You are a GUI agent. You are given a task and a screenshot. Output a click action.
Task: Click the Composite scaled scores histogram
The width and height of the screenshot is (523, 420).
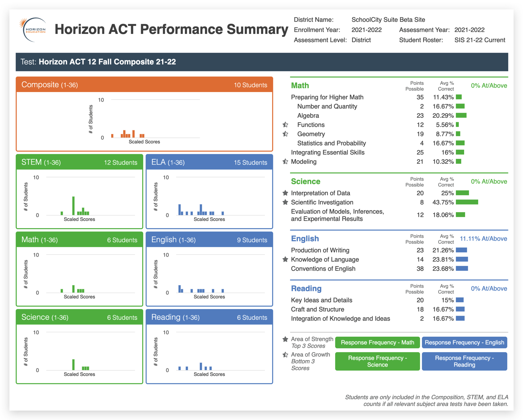point(144,121)
